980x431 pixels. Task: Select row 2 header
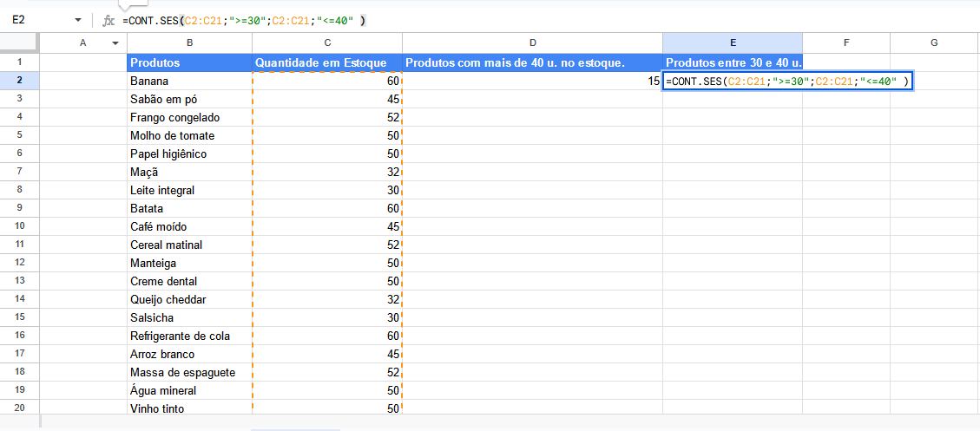click(x=19, y=81)
